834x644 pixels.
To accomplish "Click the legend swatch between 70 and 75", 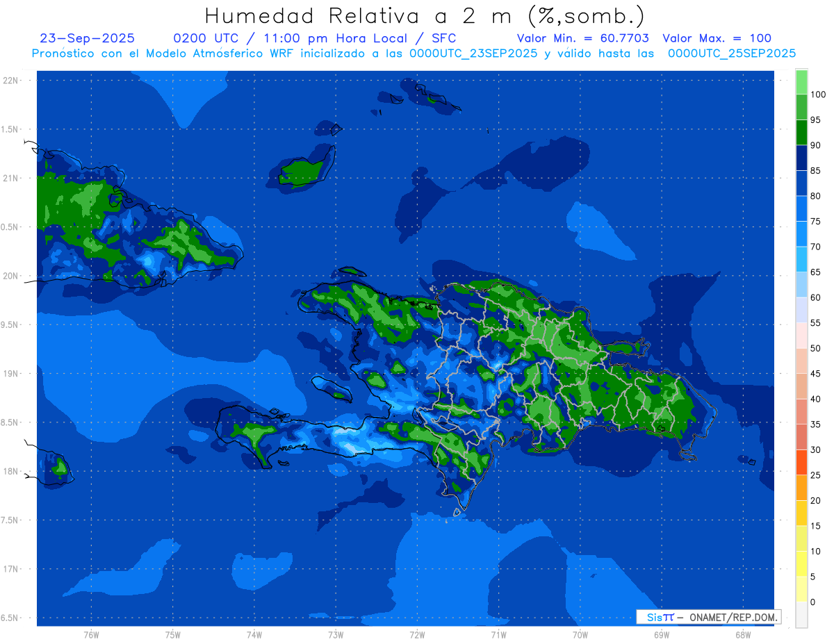I will pos(801,233).
